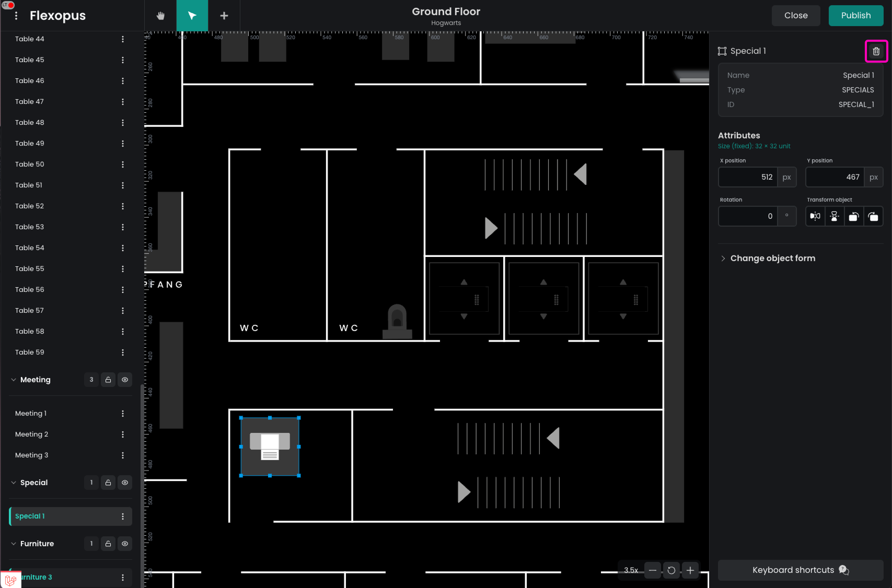Flip object vertically icon
This screenshot has width=892, height=588.
[834, 216]
